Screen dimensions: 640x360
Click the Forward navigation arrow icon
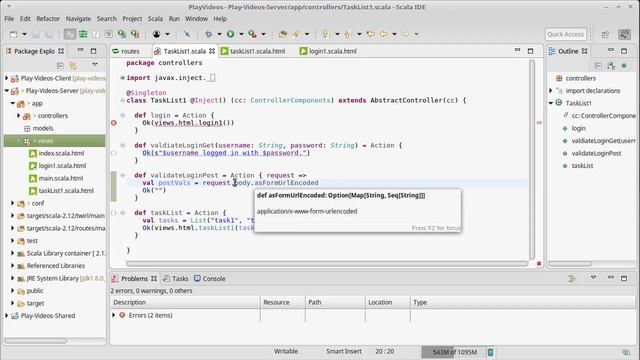tap(405, 34)
